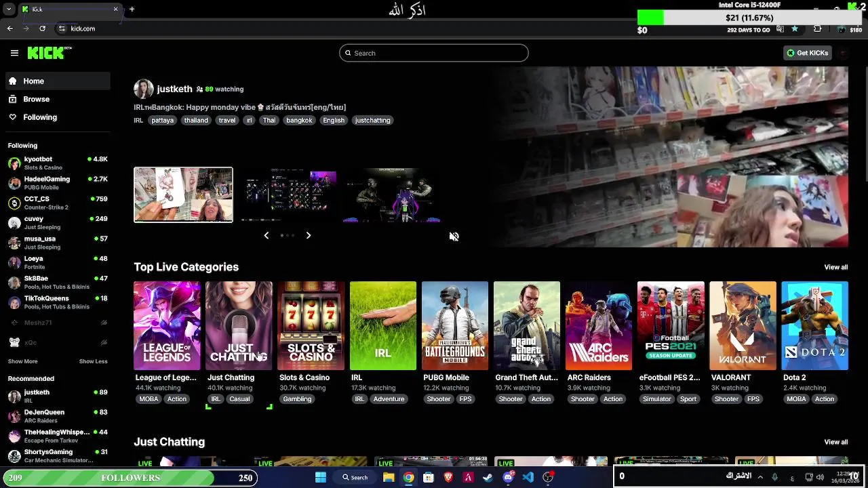Open Loeya channel in sidebar
Viewport: 868px width, 488px height.
tap(58, 262)
